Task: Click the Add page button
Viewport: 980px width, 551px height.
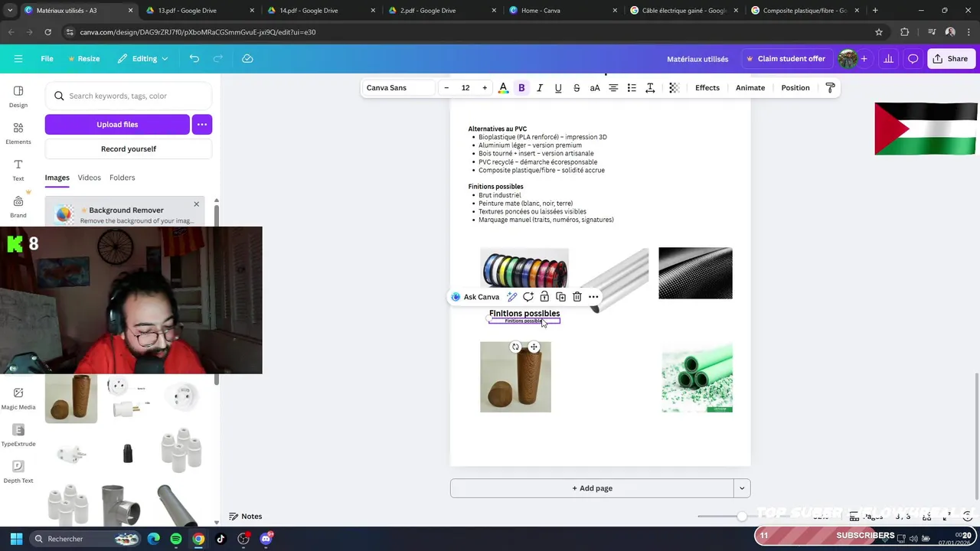Action: tap(592, 488)
